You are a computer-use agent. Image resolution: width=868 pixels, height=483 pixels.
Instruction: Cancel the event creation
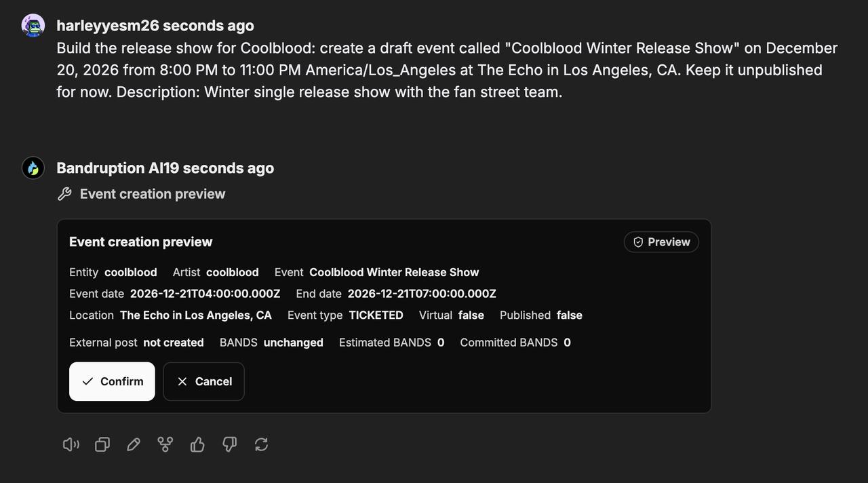click(203, 381)
